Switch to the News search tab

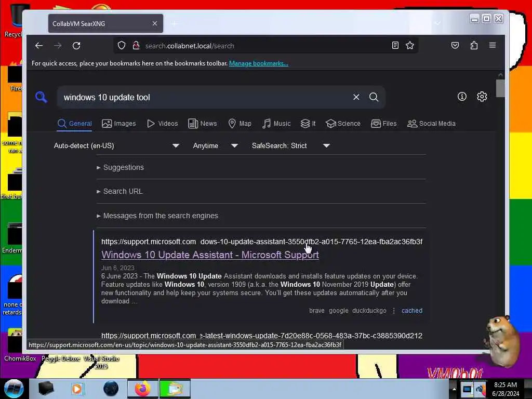click(203, 124)
